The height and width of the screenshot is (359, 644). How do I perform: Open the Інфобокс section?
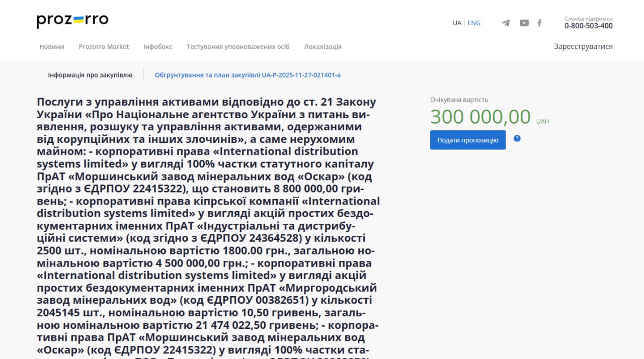[x=157, y=47]
